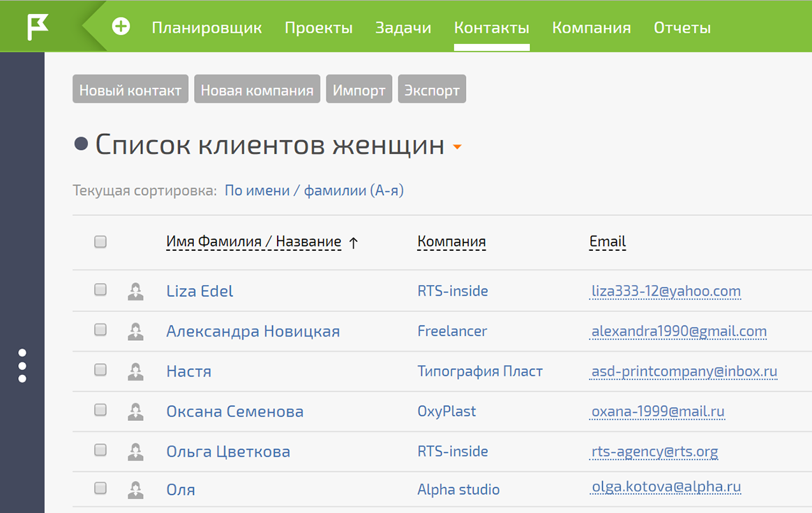This screenshot has width=812, height=513.
Task: Check the box for Liza Edel
Action: 100,290
